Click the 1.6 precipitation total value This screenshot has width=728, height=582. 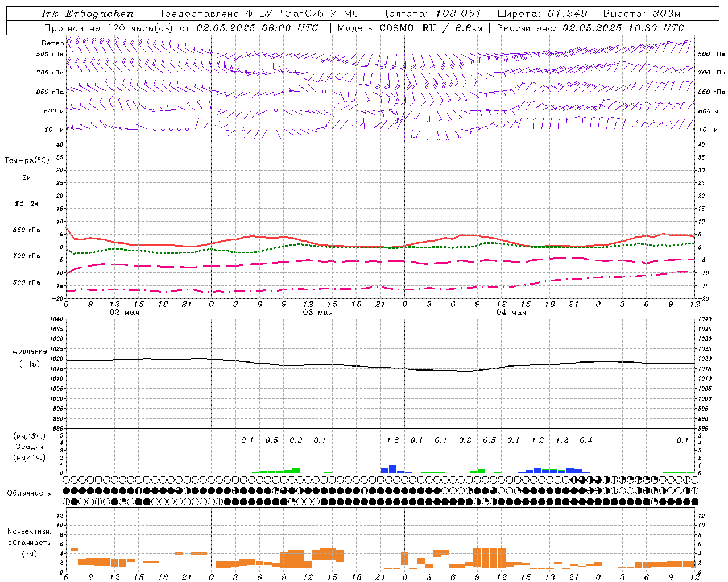pos(392,440)
